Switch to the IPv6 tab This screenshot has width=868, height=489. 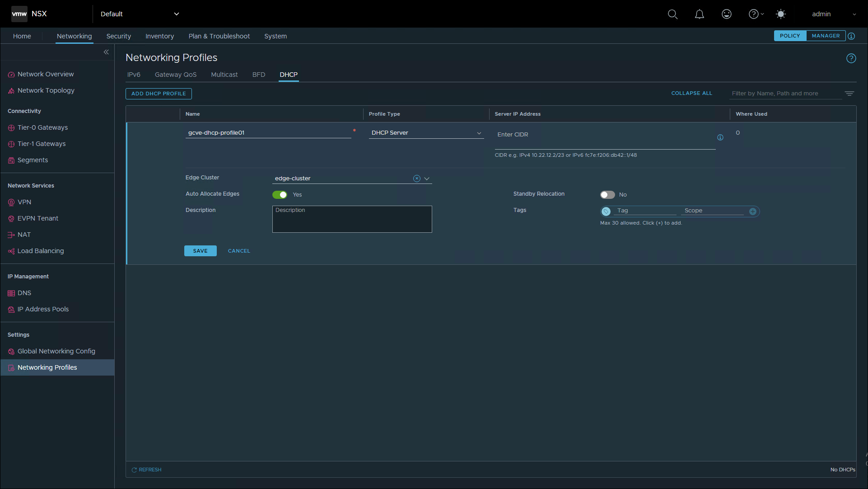[x=134, y=75]
